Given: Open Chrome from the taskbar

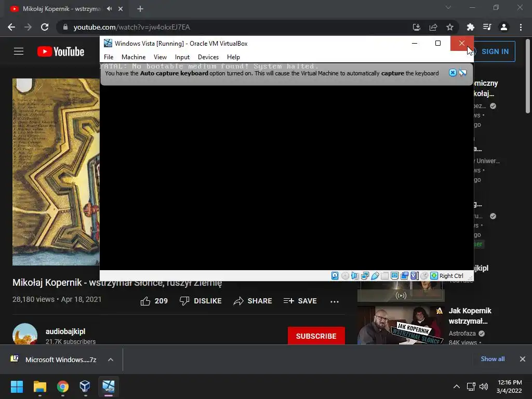Looking at the screenshot, I should [x=63, y=387].
